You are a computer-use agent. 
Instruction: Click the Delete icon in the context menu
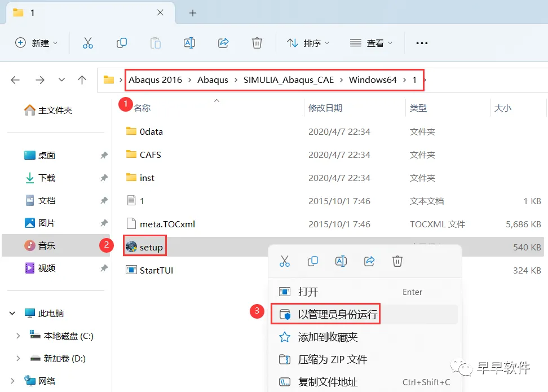click(x=397, y=261)
